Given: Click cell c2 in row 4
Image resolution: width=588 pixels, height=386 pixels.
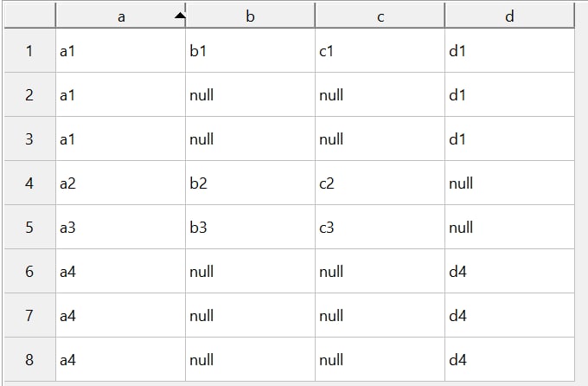Looking at the screenshot, I should click(380, 183).
